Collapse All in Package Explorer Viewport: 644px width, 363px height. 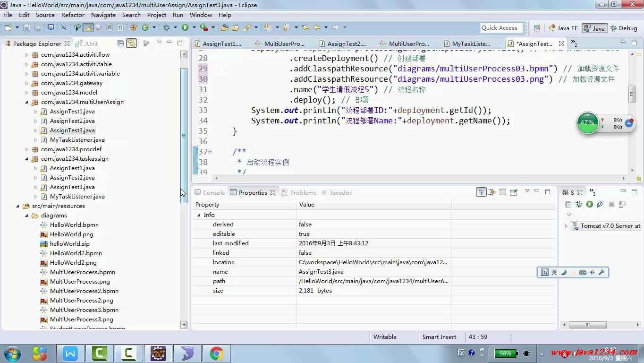[120, 43]
